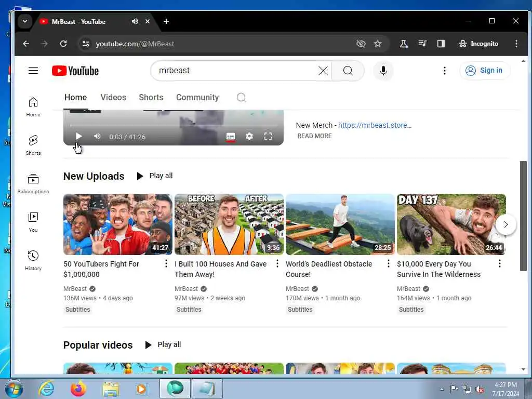Open Windows Start menu
The image size is (532, 399).
(14, 389)
